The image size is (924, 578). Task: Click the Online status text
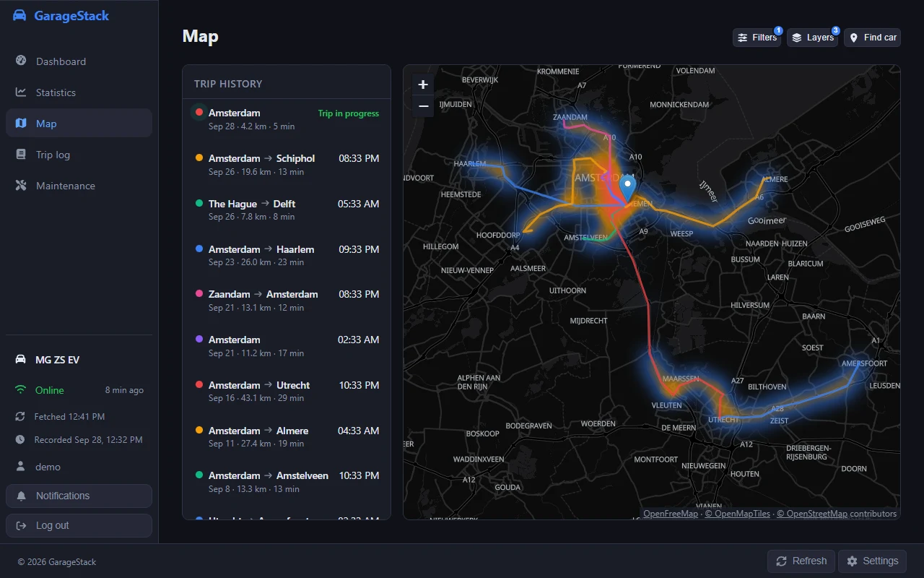[x=50, y=390]
